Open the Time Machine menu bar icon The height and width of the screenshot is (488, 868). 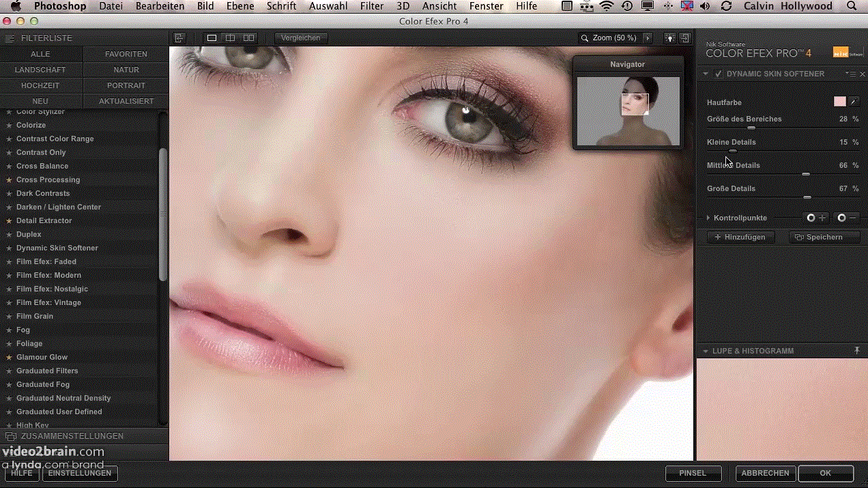(x=626, y=6)
